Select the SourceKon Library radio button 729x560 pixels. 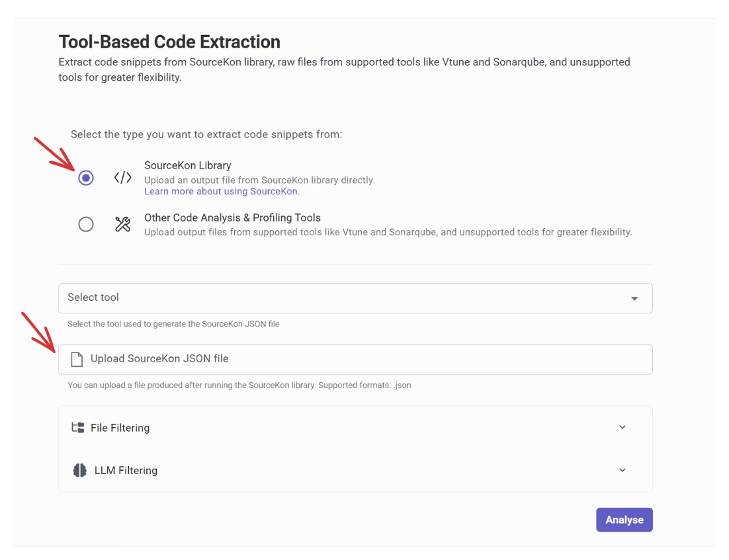[x=86, y=178]
